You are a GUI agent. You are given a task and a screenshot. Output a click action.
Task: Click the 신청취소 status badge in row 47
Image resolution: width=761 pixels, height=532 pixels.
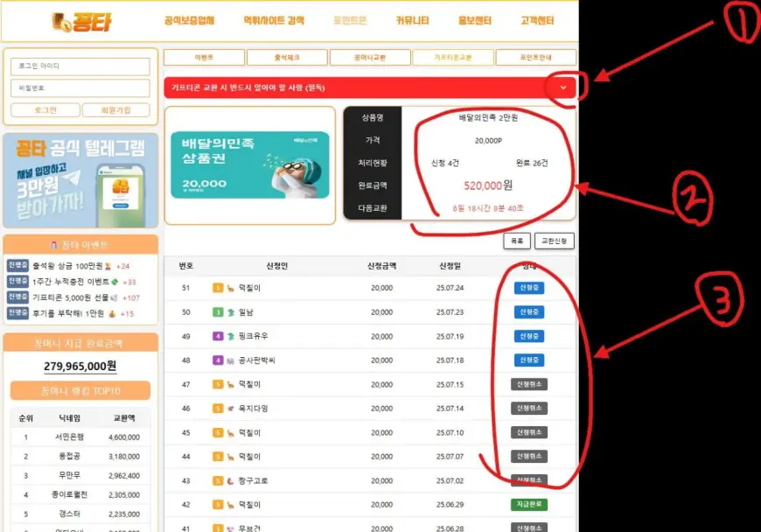click(528, 384)
